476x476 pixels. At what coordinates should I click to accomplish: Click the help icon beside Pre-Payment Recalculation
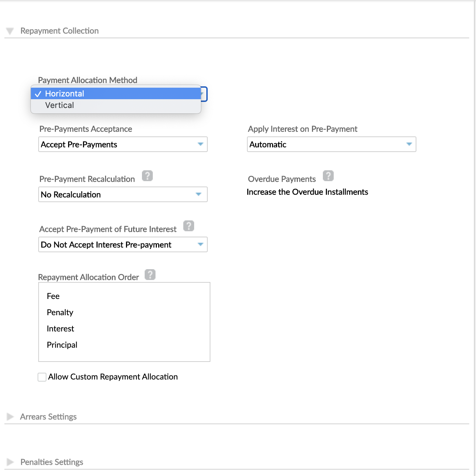pyautogui.click(x=147, y=176)
